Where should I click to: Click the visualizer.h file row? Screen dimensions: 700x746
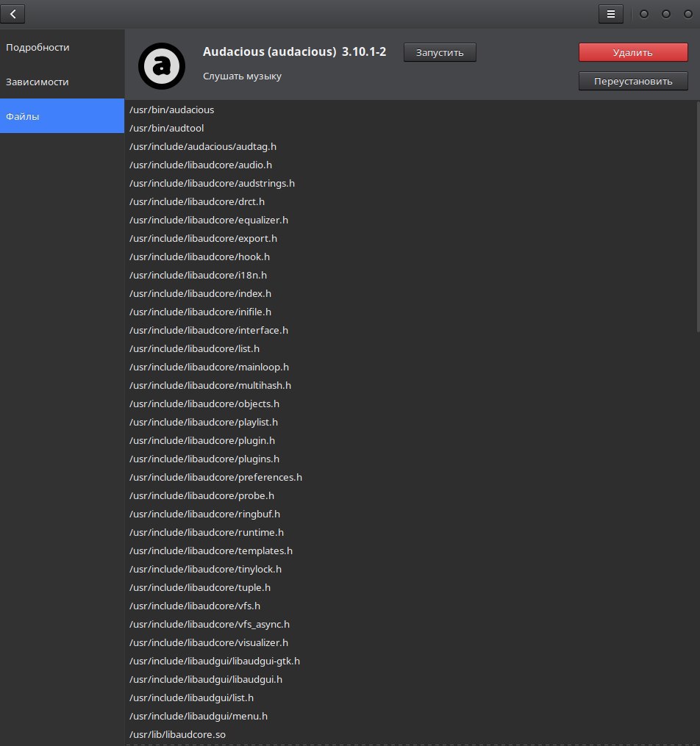pyautogui.click(x=208, y=643)
